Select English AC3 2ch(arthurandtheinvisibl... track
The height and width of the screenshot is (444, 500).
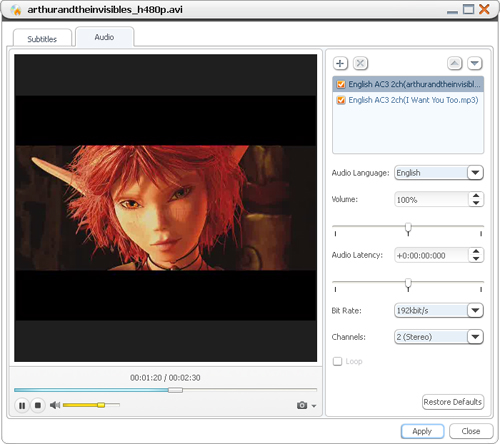click(408, 84)
